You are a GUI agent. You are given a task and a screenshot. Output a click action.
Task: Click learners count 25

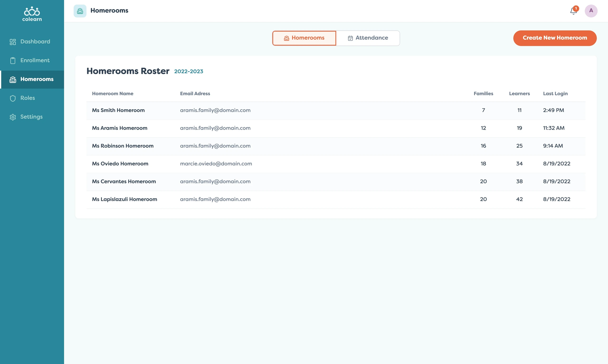coord(519,146)
